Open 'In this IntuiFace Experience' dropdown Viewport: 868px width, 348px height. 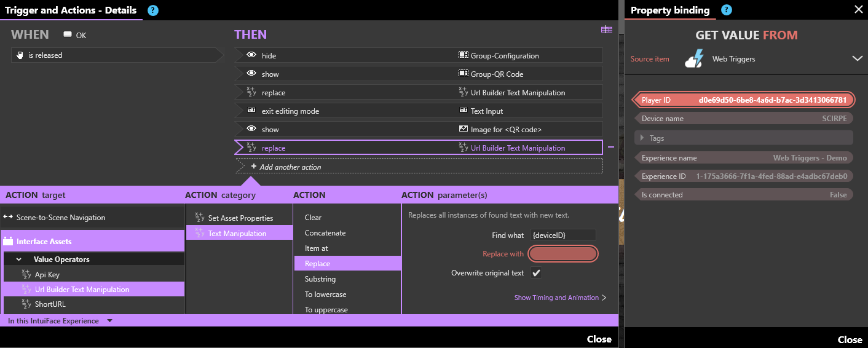coord(109,321)
